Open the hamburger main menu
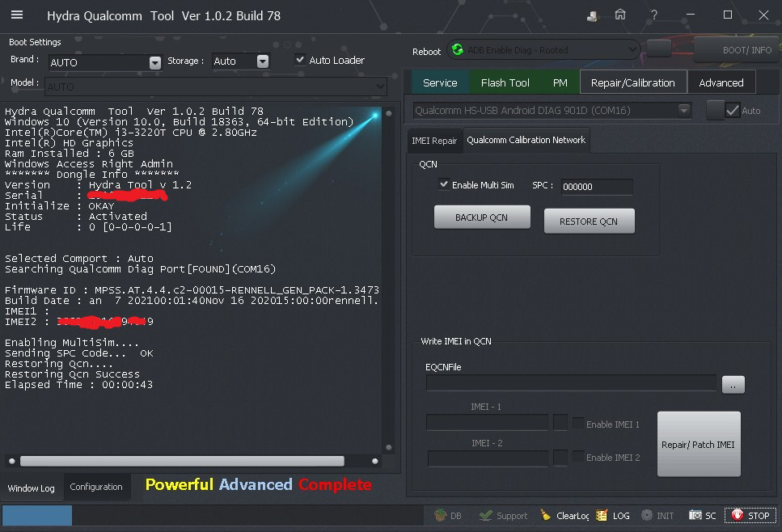Screen dimensions: 782x532 tap(17, 15)
